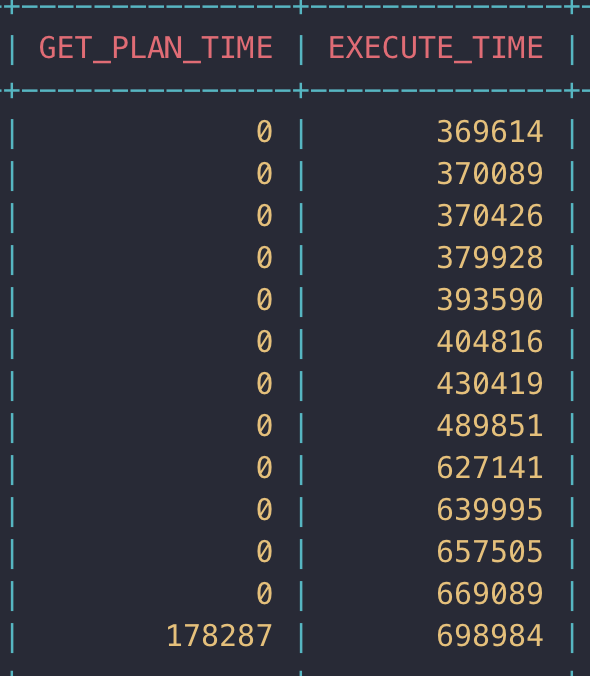Viewport: 590px width, 676px height.
Task: Select the execute time value 669089
Action: [x=490, y=594]
